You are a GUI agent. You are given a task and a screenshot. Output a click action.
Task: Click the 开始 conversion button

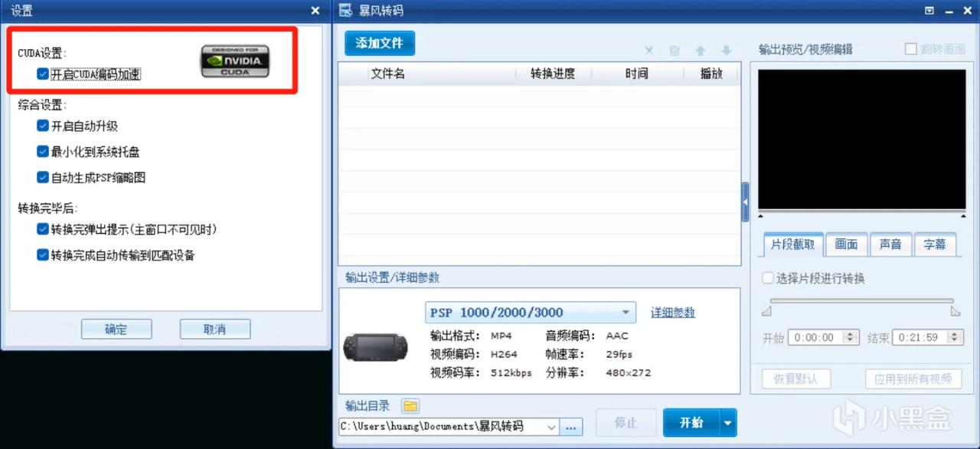point(691,422)
